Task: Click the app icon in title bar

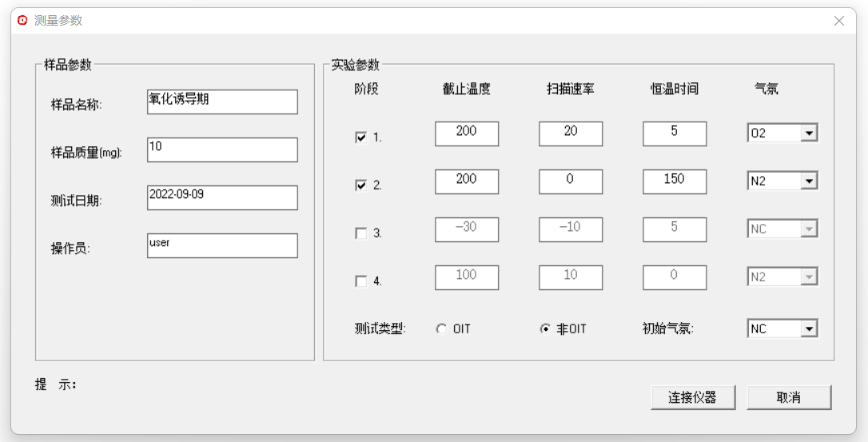Action: click(22, 21)
